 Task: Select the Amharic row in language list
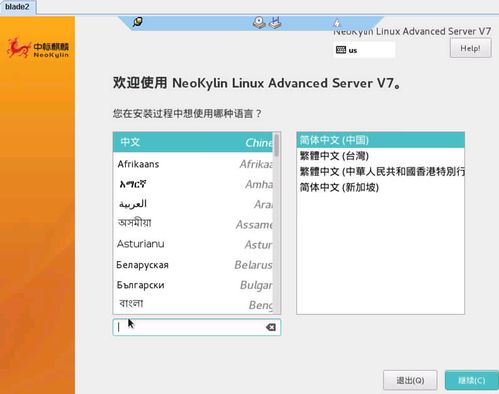point(193,184)
